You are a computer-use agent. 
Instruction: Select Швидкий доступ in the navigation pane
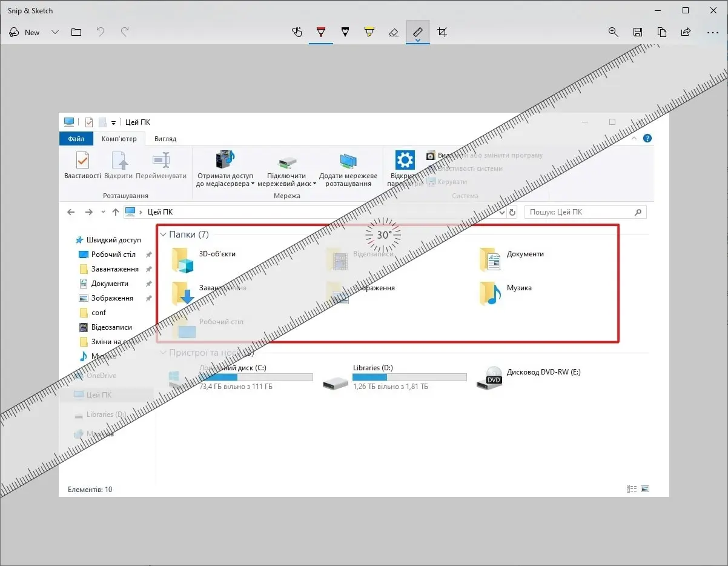[113, 240]
